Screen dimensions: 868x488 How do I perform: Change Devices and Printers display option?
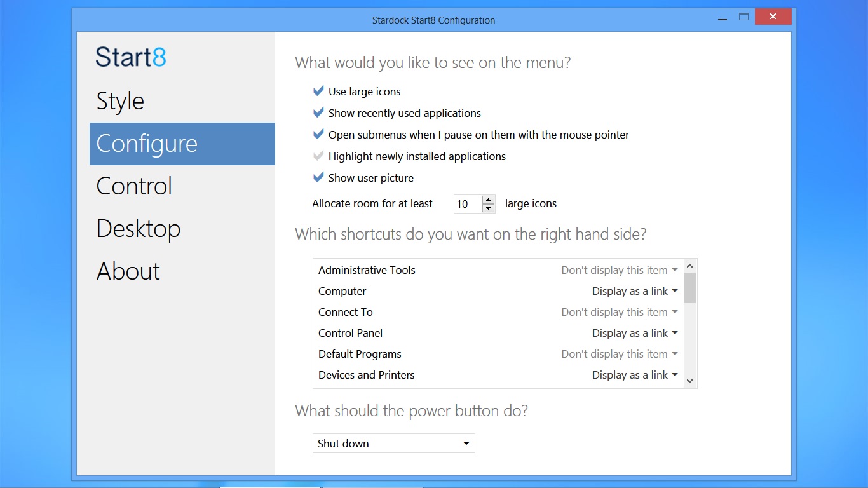click(635, 375)
